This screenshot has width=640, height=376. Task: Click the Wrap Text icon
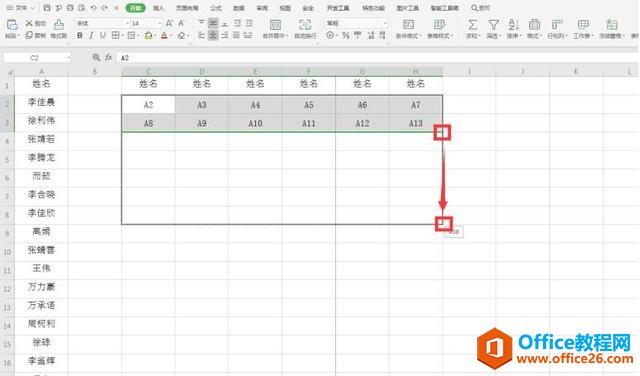[305, 25]
